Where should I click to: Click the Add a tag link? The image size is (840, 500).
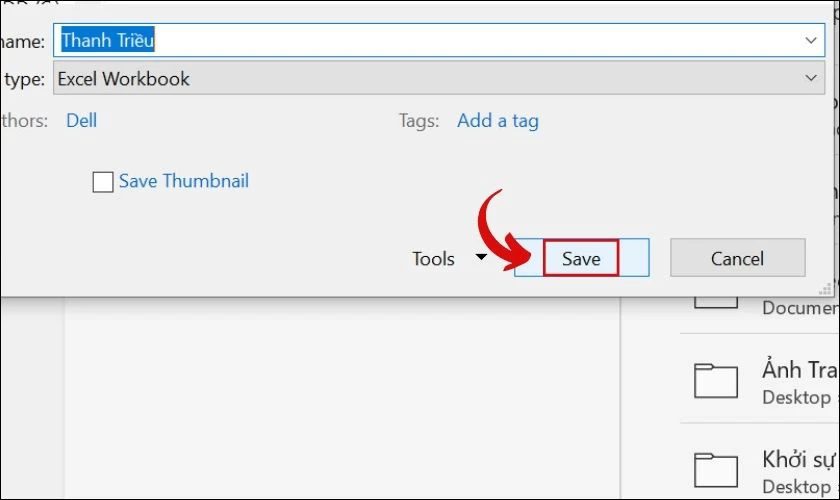coord(498,121)
